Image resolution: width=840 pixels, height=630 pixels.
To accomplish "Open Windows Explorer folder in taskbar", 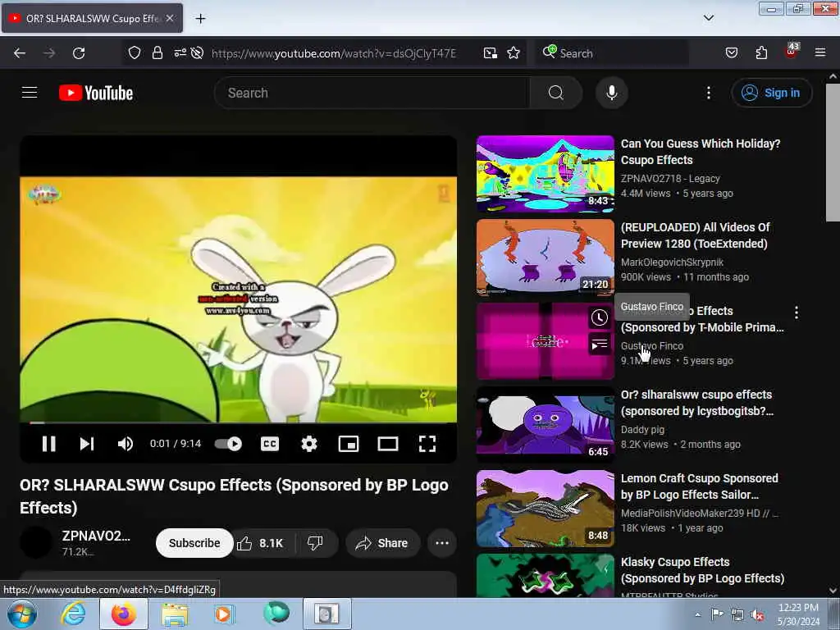I will point(175,614).
